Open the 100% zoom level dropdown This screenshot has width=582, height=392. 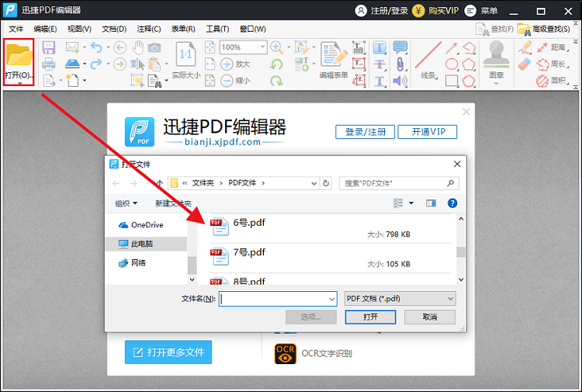click(263, 47)
